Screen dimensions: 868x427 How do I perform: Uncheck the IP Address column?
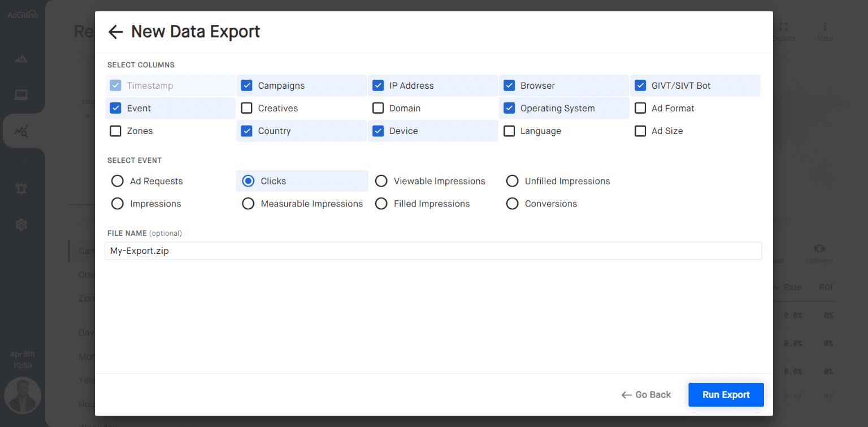tap(378, 85)
